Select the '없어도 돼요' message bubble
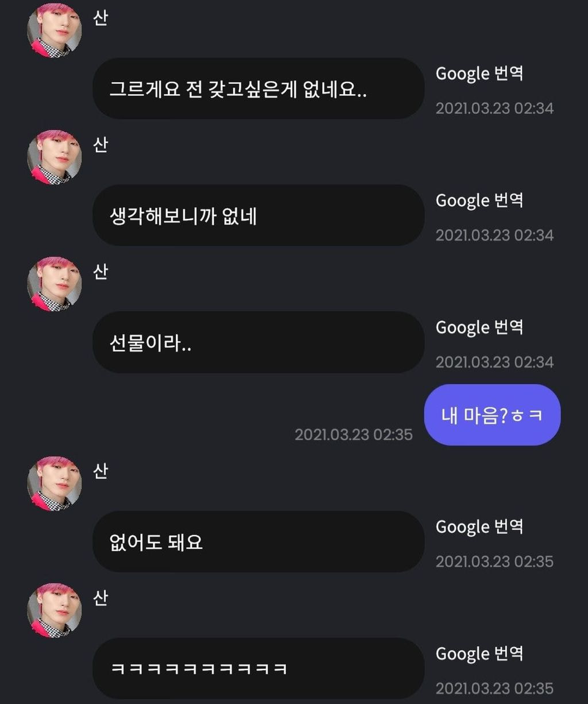The height and width of the screenshot is (704, 588). (x=258, y=542)
